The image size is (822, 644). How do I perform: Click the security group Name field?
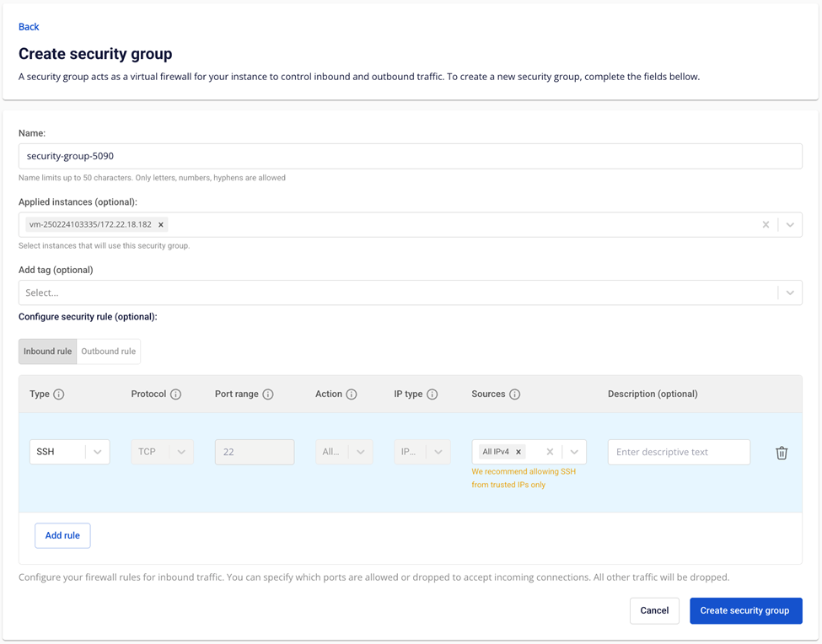coord(410,156)
